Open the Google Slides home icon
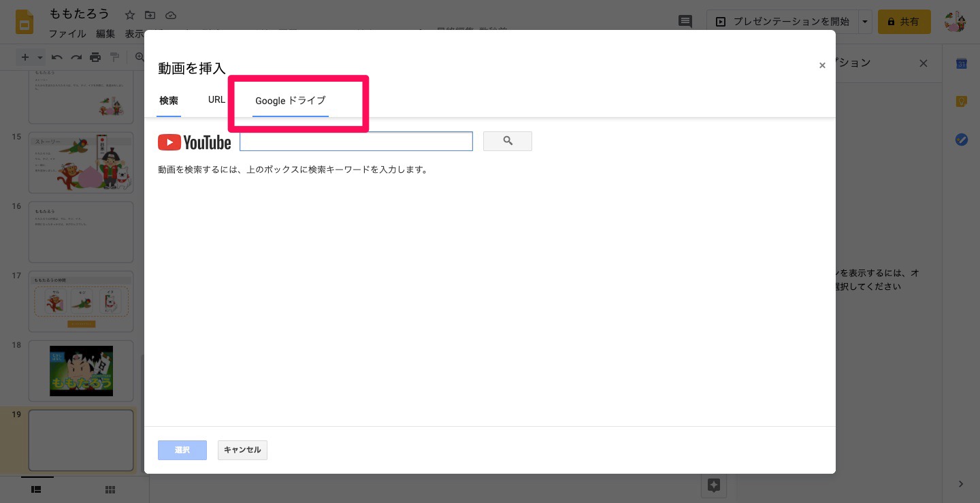This screenshot has height=503, width=980. (25, 22)
